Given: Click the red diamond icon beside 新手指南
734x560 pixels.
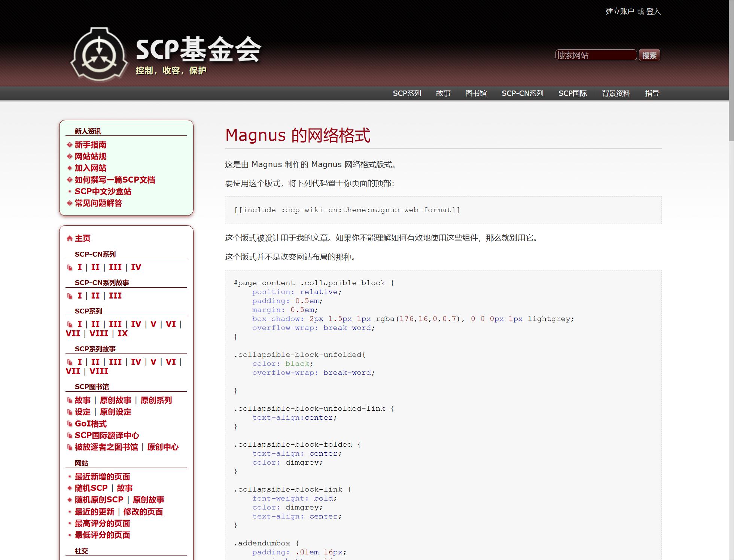Looking at the screenshot, I should click(x=69, y=145).
